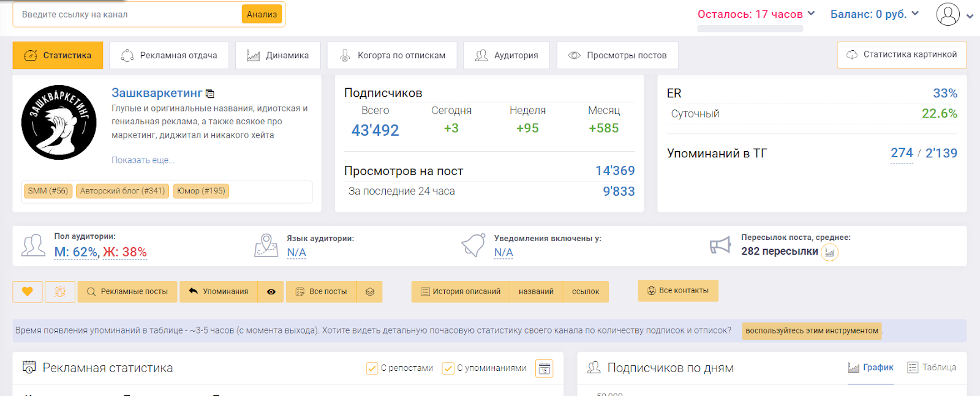Click the Показать еще... link
This screenshot has height=396, width=980.
coord(143,160)
